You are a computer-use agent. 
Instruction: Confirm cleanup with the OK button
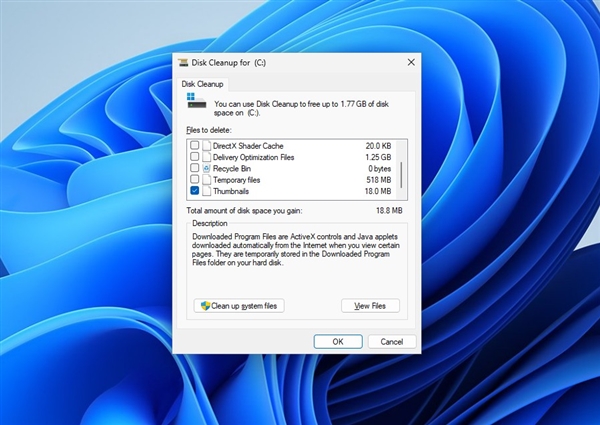338,342
